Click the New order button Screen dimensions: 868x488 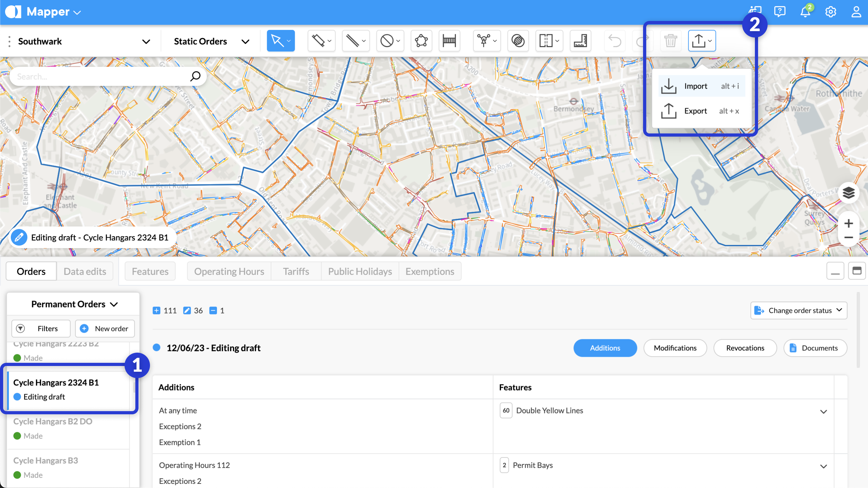(105, 328)
